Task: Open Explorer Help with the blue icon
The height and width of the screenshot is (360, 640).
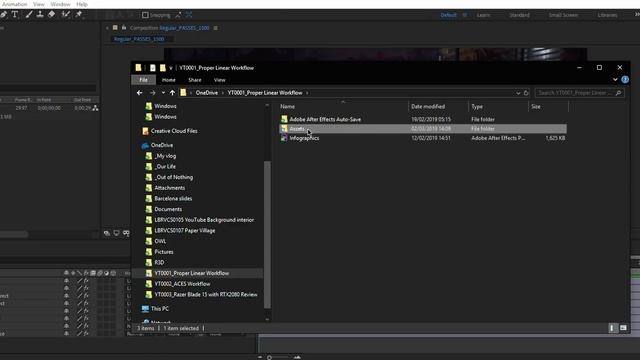Action: tap(625, 80)
